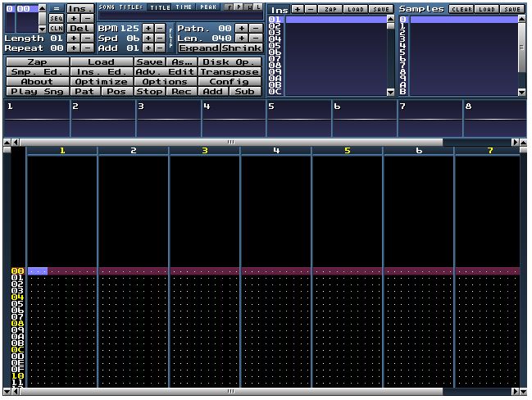Stop playback with the Stop button
The height and width of the screenshot is (400, 532).
(149, 91)
